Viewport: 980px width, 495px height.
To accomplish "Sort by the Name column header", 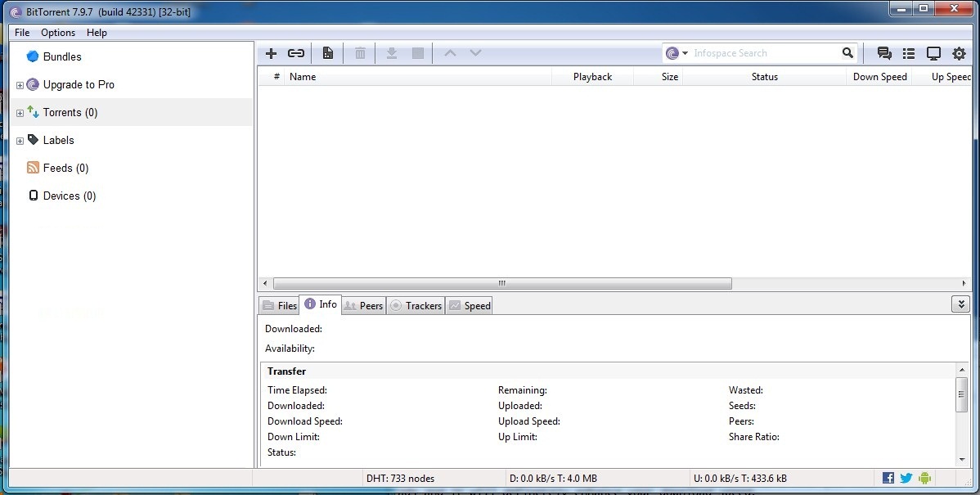I will [x=417, y=77].
